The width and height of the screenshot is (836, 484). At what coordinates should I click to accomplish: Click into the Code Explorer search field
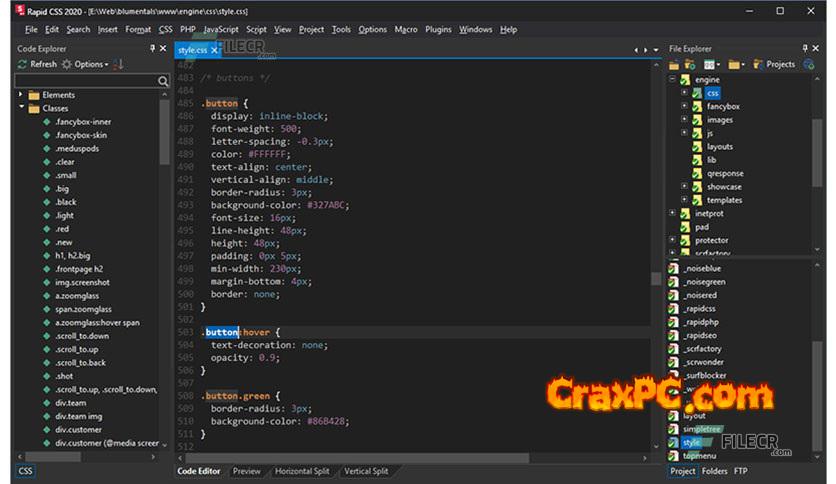(85, 80)
